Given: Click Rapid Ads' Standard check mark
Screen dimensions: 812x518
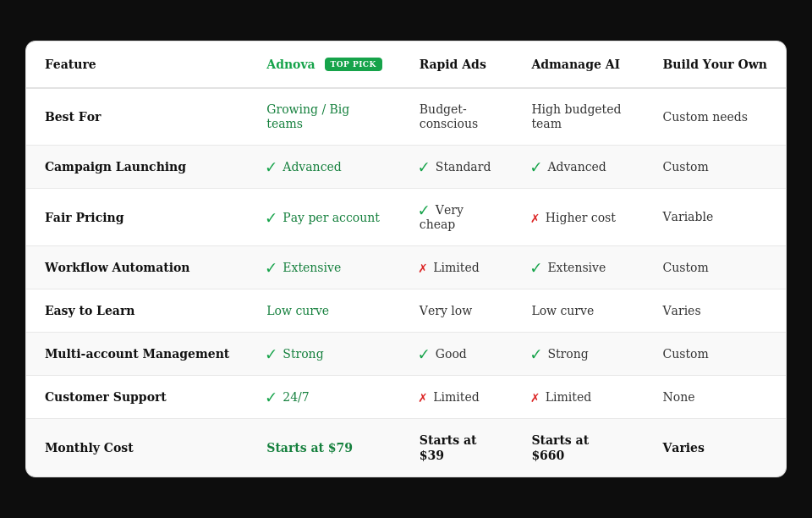Looking at the screenshot, I should click(x=424, y=167).
